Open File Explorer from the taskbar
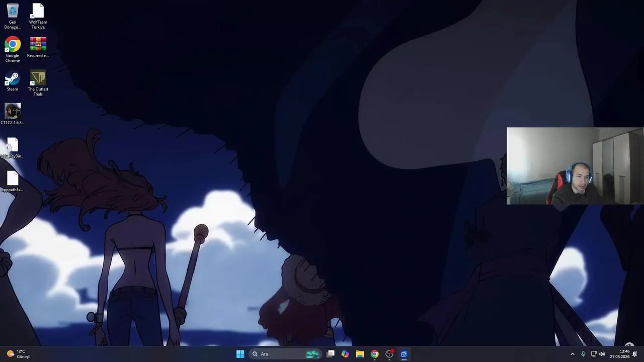Viewport: 644px width, 362px height. click(x=360, y=354)
